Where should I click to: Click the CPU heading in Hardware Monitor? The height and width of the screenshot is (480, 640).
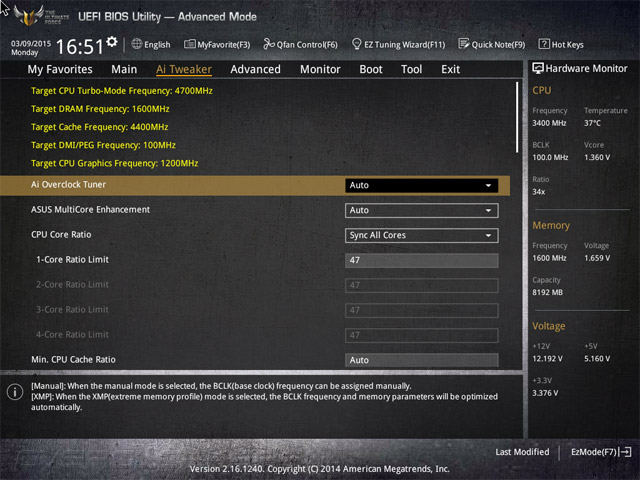pos(541,90)
